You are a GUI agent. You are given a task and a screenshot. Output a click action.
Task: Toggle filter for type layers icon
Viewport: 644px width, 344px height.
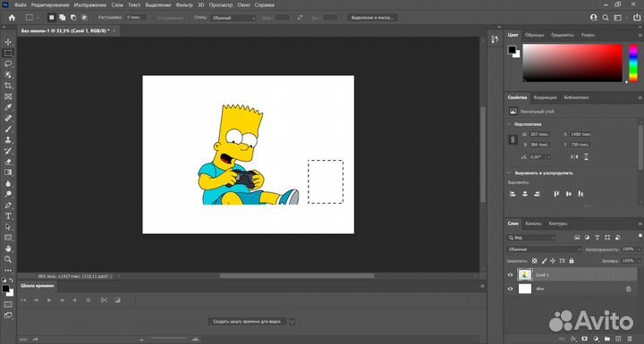pos(597,238)
